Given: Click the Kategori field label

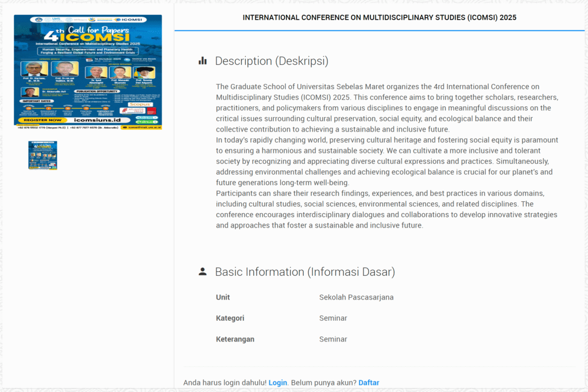Looking at the screenshot, I should [230, 318].
